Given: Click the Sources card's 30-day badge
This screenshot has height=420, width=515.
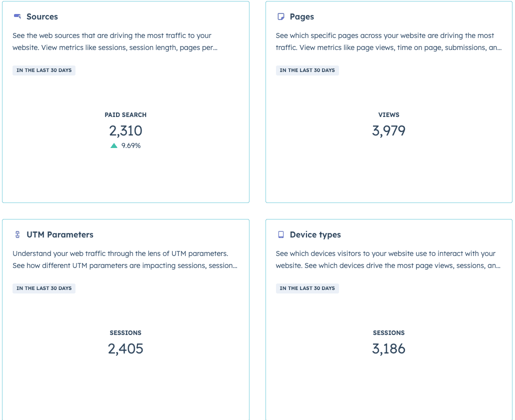Looking at the screenshot, I should pos(44,70).
